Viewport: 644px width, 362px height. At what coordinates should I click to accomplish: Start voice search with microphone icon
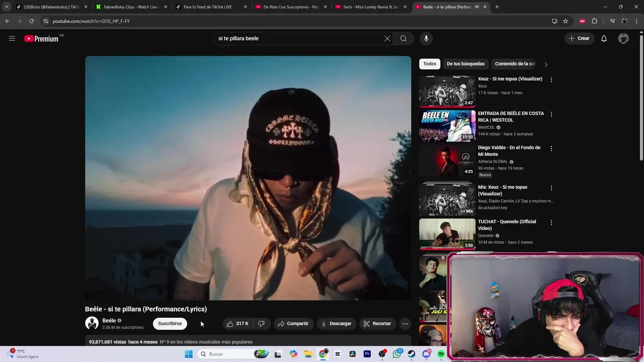pyautogui.click(x=426, y=38)
